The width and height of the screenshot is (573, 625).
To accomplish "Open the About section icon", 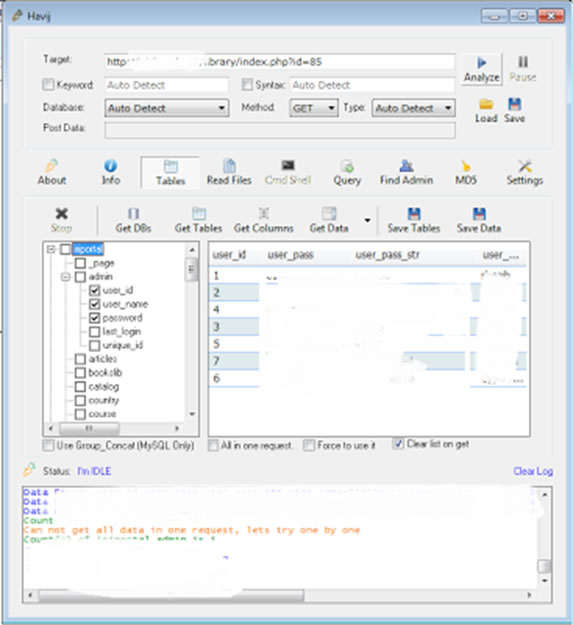I will [52, 166].
